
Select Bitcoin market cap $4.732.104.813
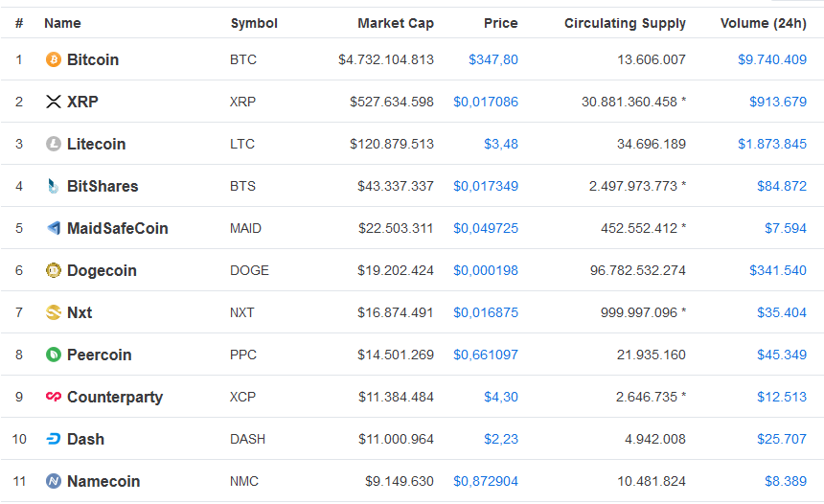coord(386,60)
